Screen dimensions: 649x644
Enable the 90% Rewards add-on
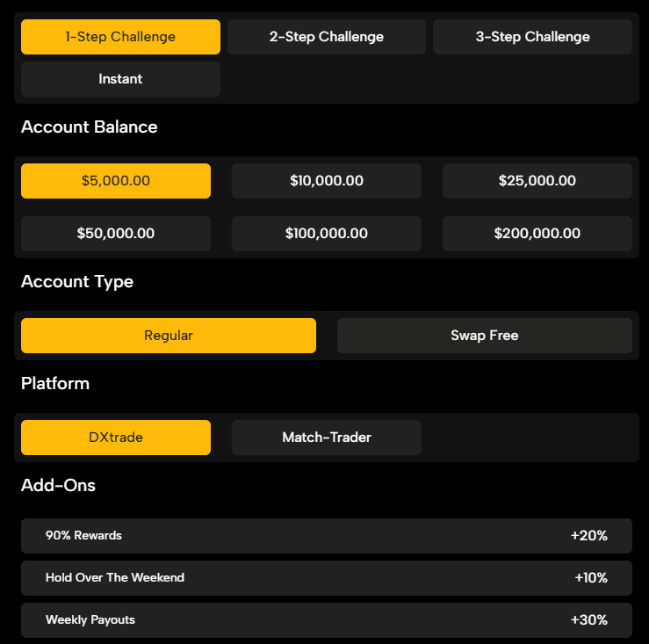[83, 536]
